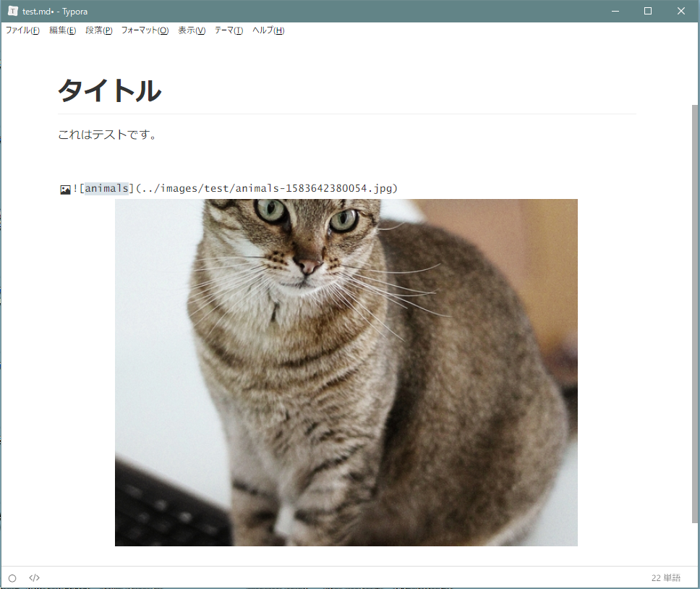Maximize the Typora window

[x=648, y=11]
